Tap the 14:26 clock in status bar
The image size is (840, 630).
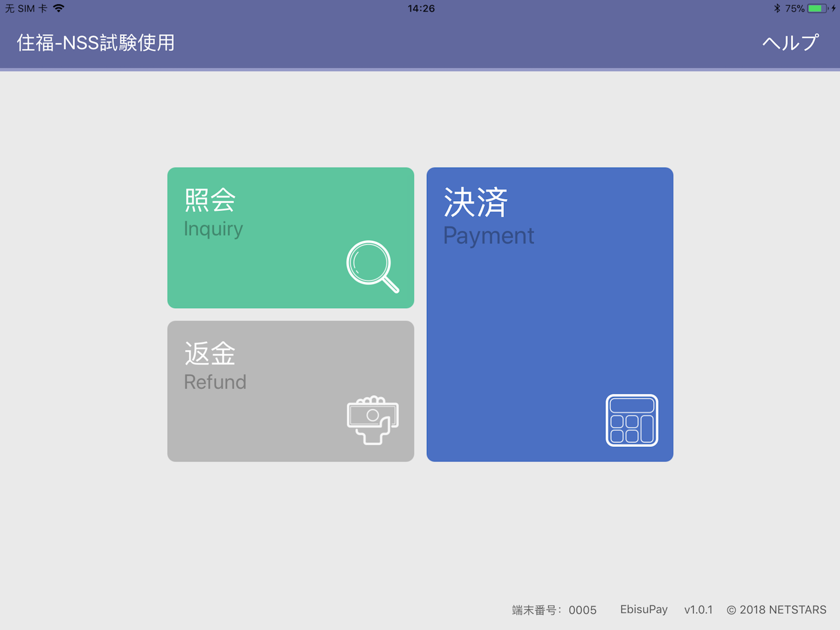(421, 8)
